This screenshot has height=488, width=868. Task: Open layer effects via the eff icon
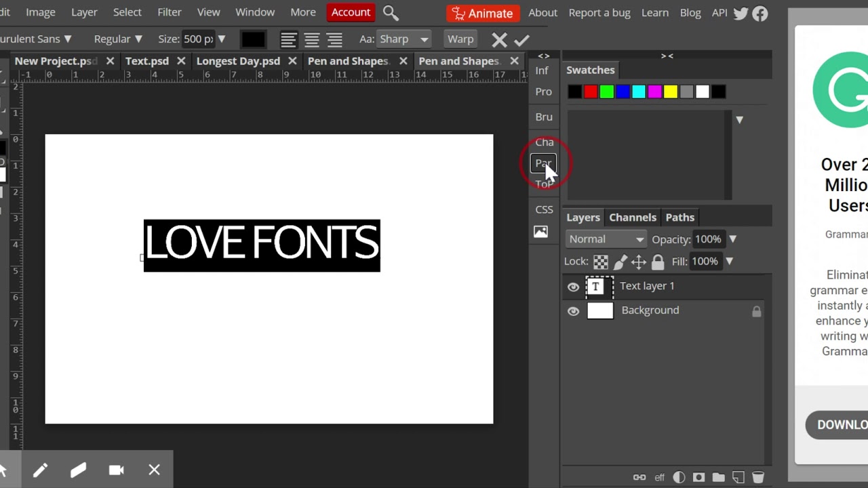[659, 477]
